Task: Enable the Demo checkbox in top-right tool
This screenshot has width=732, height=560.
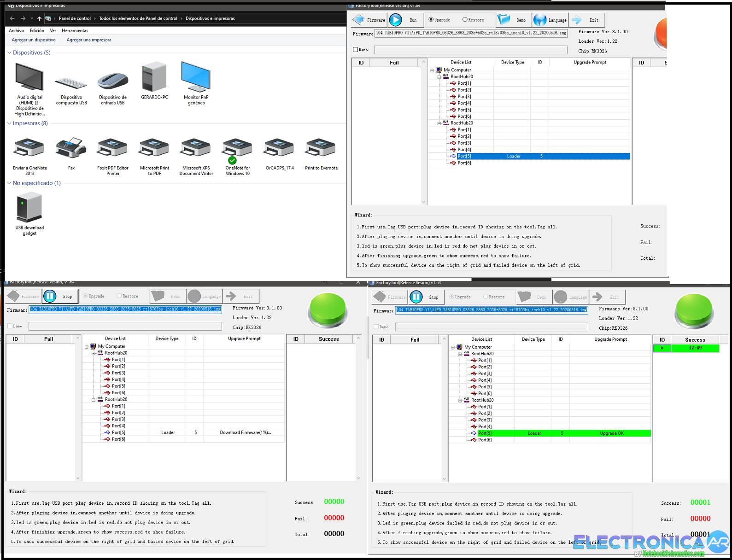Action: (x=356, y=50)
